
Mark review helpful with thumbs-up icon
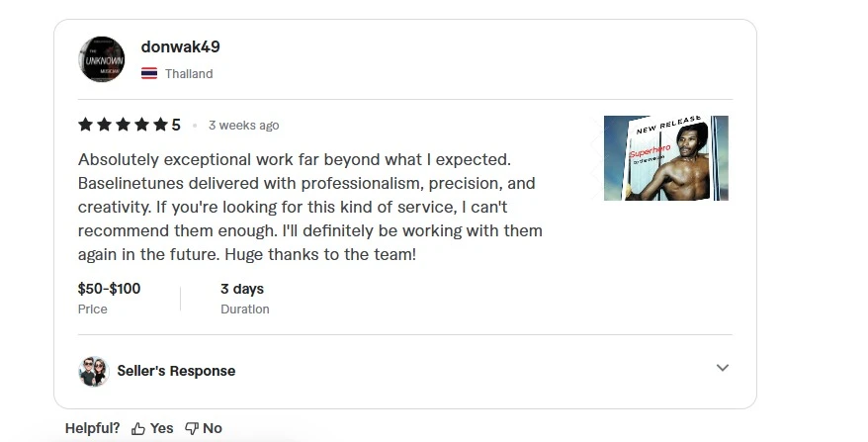138,428
